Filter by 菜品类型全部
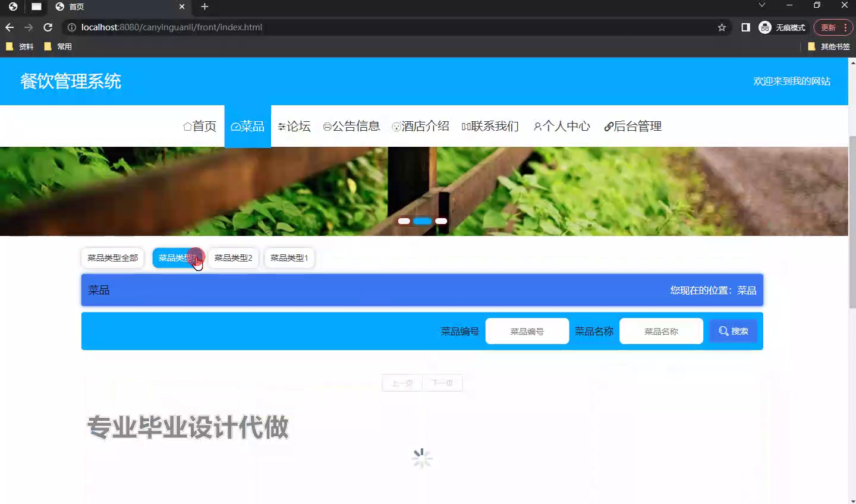Screen dimensions: 856x504 (x=112, y=258)
